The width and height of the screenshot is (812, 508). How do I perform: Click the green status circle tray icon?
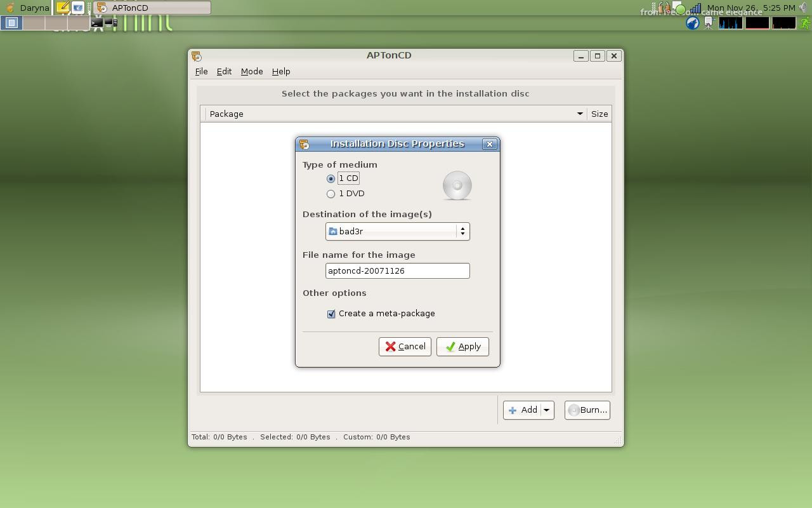coord(681,10)
